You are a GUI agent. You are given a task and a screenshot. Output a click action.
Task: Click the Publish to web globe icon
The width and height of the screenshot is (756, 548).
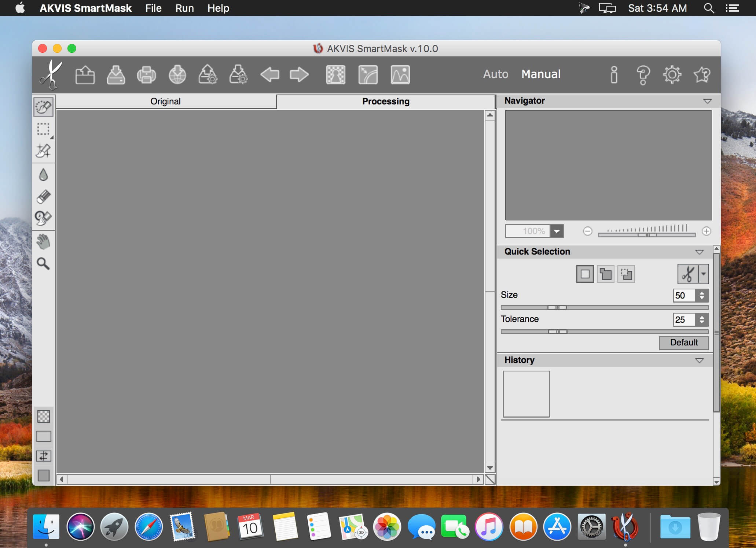pos(177,75)
